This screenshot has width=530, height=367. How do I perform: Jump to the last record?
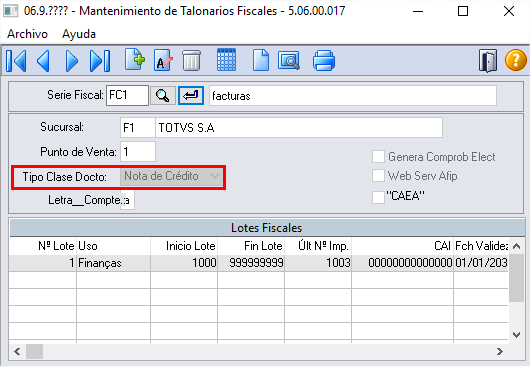click(x=100, y=61)
